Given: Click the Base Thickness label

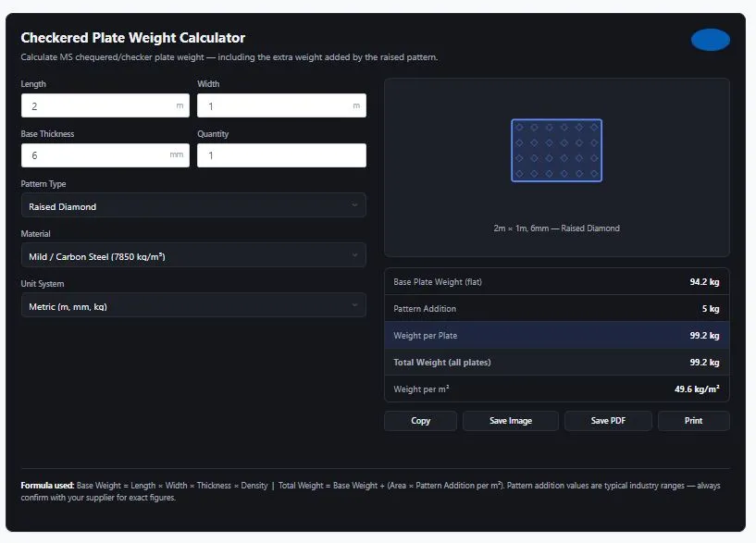Looking at the screenshot, I should (47, 134).
